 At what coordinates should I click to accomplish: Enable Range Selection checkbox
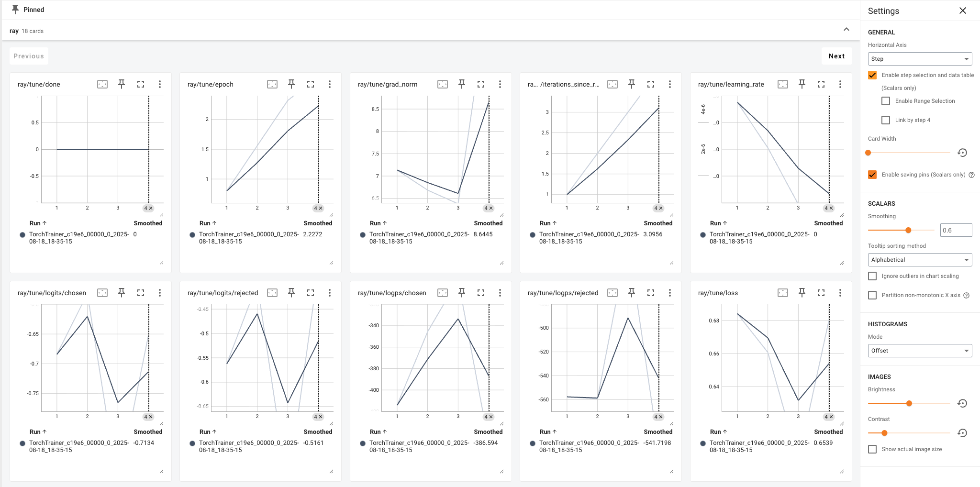886,101
